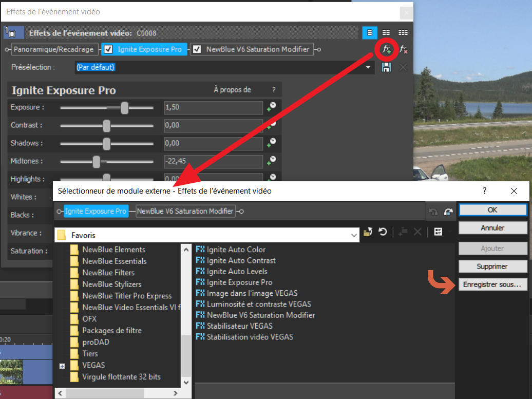
Task: Select Ignite Exposure Pro in selector chain
Action: coord(96,212)
